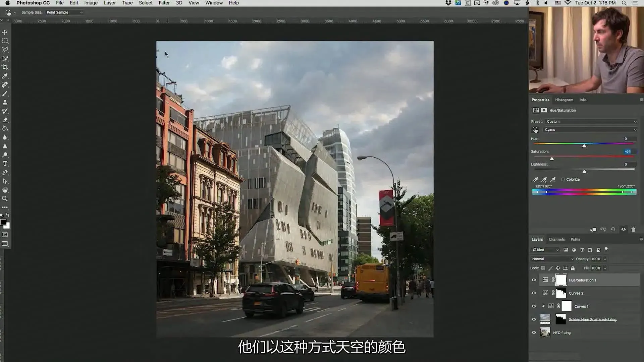Select the Move tool
This screenshot has height=362, width=644.
point(5,32)
